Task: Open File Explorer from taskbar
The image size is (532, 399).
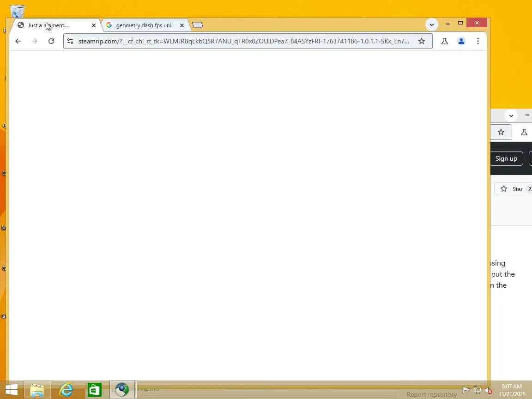Action: tap(37, 390)
